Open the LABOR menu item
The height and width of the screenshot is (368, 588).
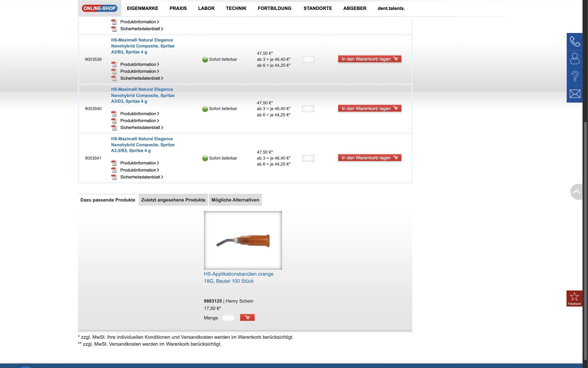(x=206, y=8)
